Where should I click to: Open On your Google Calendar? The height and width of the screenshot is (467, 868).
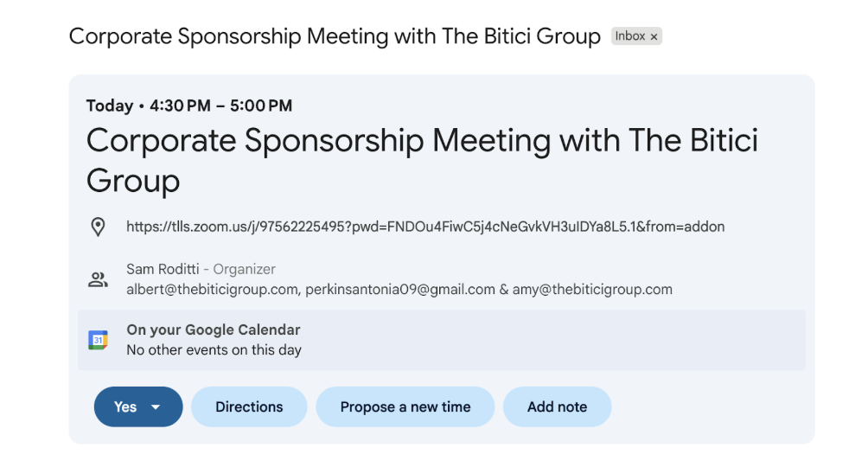(214, 330)
